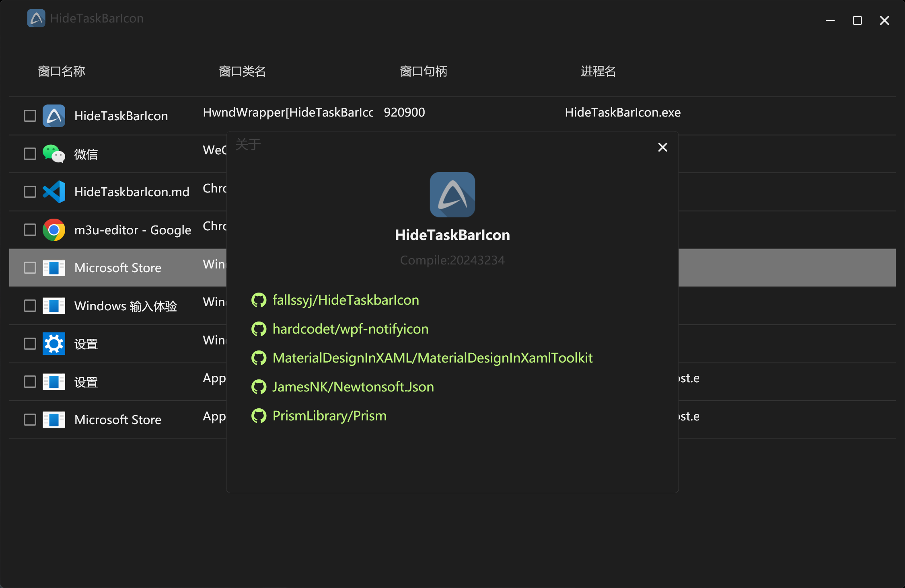This screenshot has height=588, width=905.
Task: Click the HideTaskBarIcon icon in the title bar
Action: (x=36, y=18)
